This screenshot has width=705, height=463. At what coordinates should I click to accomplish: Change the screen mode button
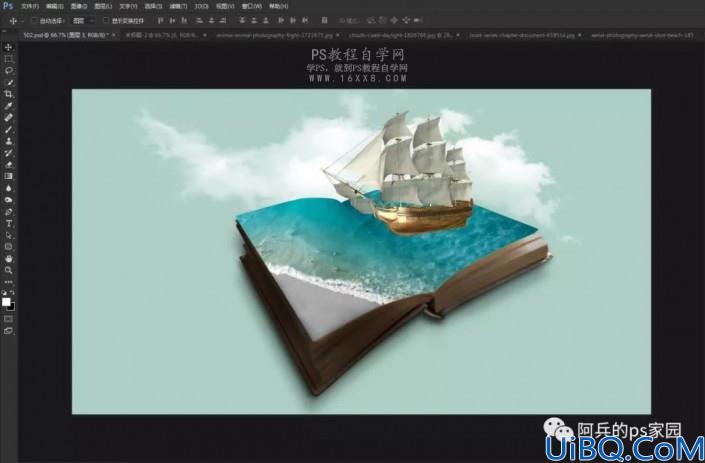pos(9,330)
